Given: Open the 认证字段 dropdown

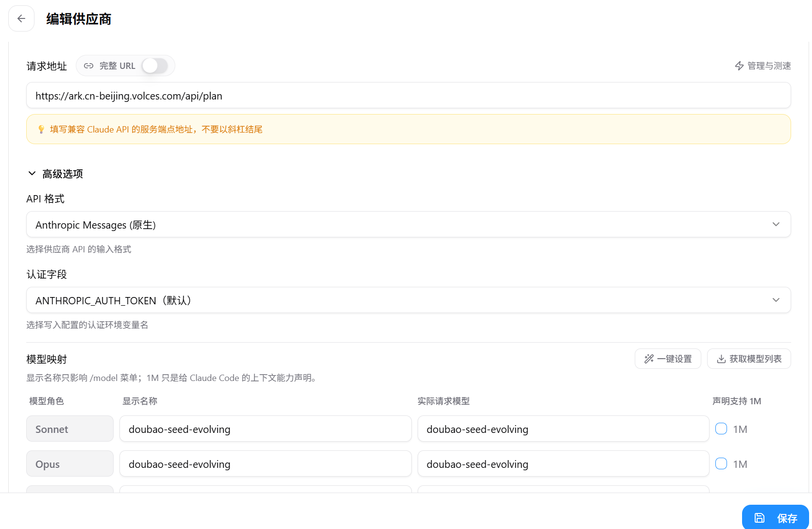Looking at the screenshot, I should coord(408,300).
